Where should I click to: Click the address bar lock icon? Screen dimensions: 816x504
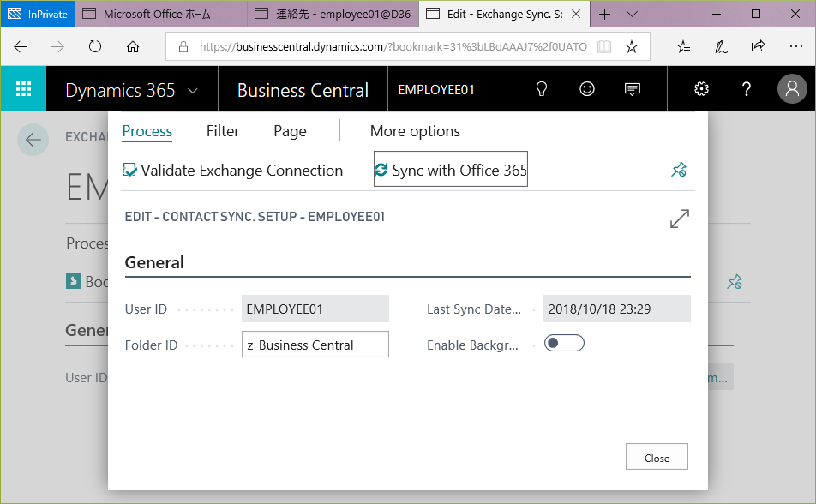[x=183, y=47]
